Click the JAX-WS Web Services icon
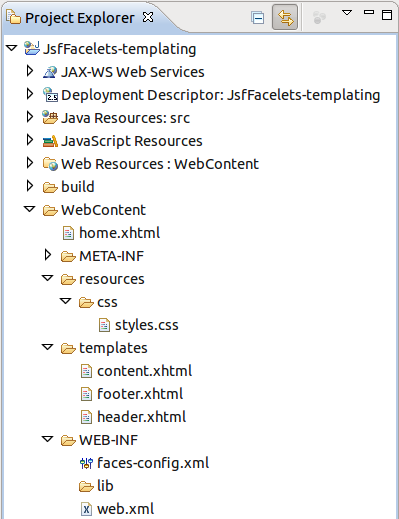 (50, 72)
